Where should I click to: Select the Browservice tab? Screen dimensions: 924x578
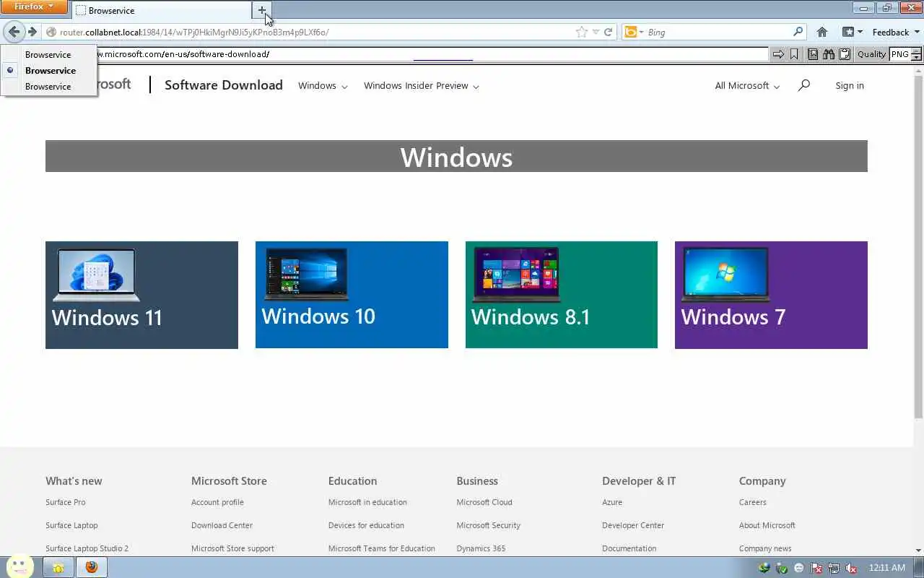[162, 11]
